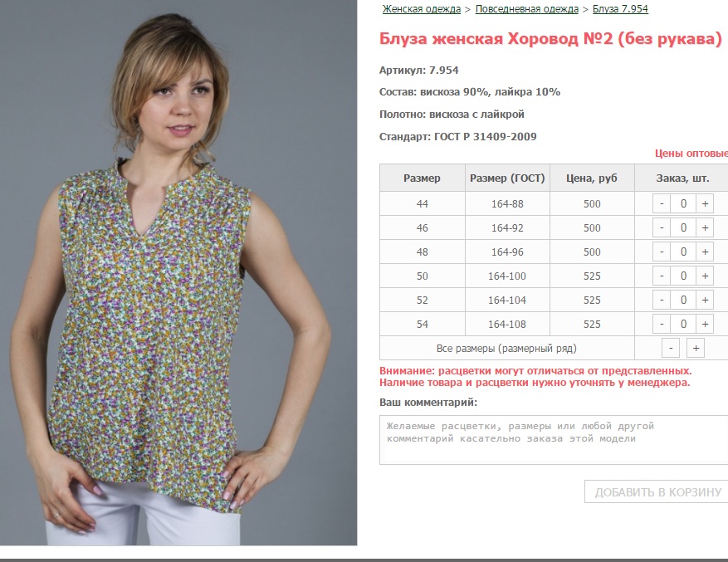This screenshot has height=562, width=728.
Task: Click the blouse product photo
Action: coord(178,272)
